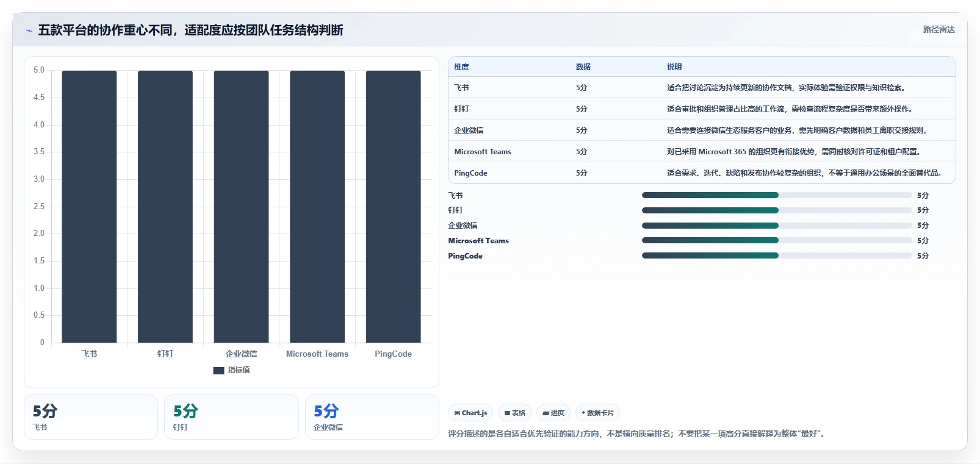Click the small icon before the page title
The image size is (980, 464).
coord(29,30)
